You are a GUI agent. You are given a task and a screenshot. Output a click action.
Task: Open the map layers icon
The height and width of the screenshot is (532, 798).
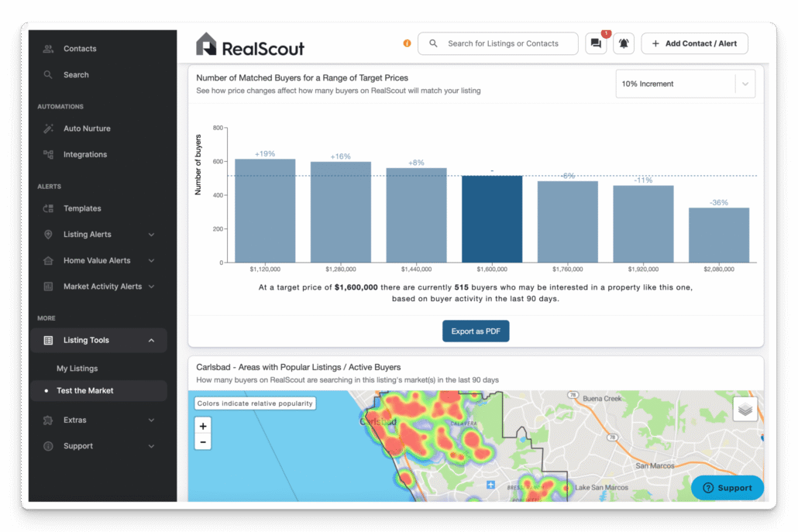pyautogui.click(x=745, y=409)
